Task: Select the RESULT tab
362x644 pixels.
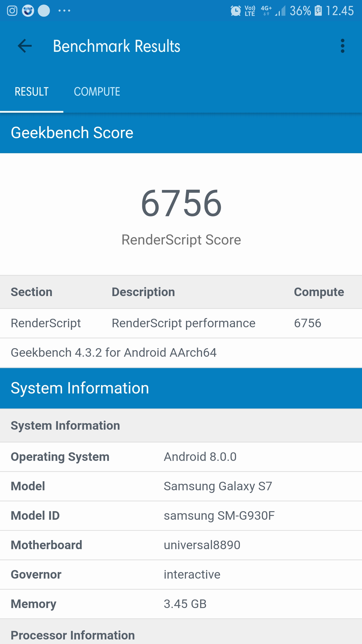Action: point(32,92)
